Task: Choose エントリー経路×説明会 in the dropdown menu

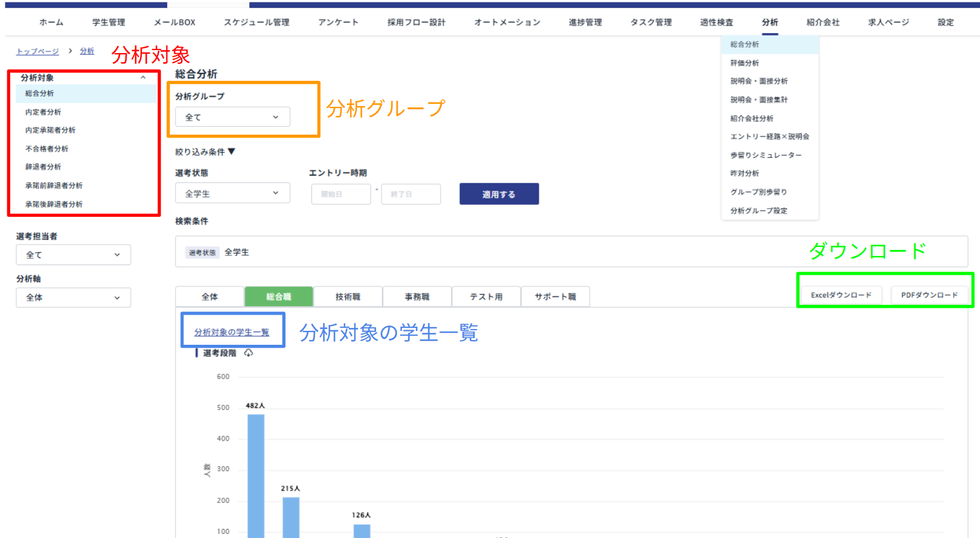Action: [x=770, y=137]
